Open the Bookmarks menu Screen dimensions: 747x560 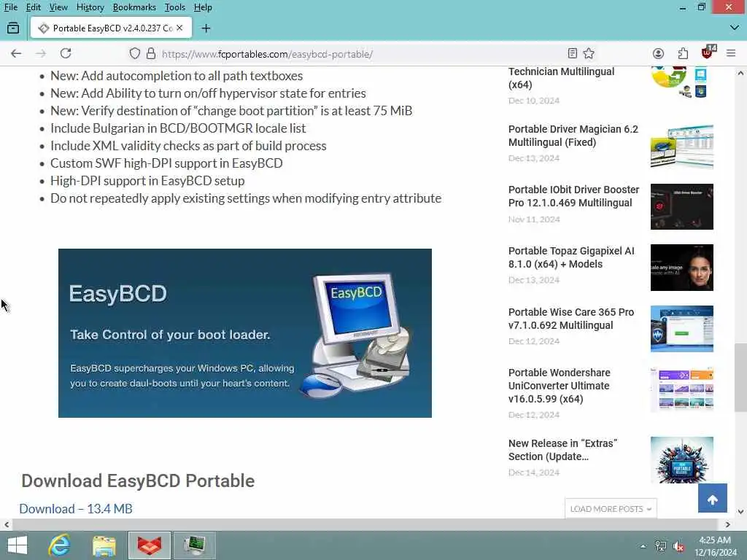(134, 7)
